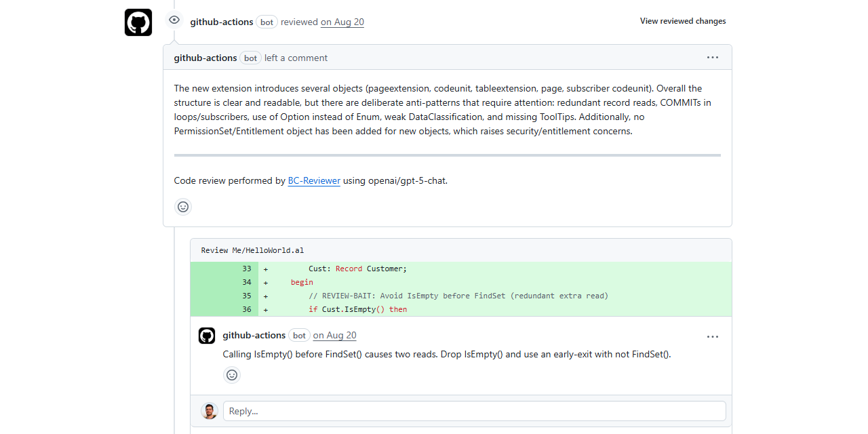Click the bot label next to "reviewed"

tap(267, 22)
